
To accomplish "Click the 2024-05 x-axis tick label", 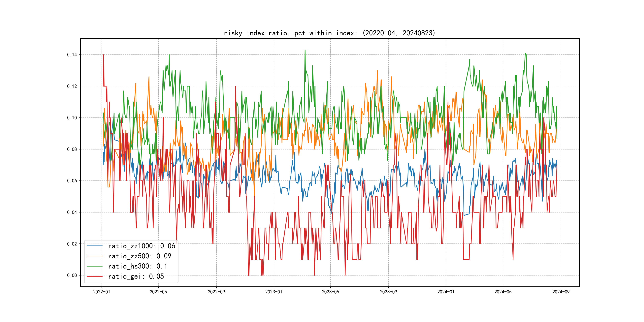I will pos(503,292).
